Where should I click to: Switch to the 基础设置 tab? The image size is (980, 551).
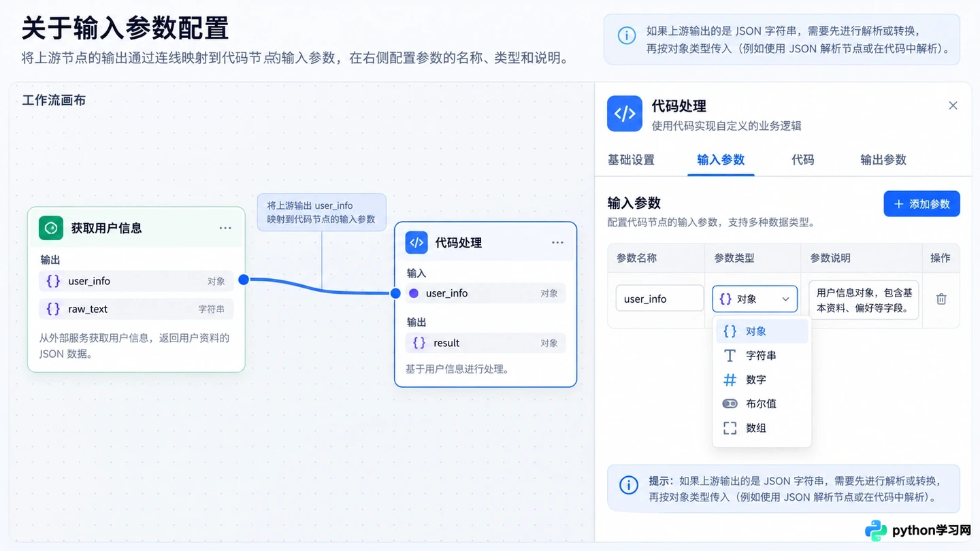click(x=631, y=160)
